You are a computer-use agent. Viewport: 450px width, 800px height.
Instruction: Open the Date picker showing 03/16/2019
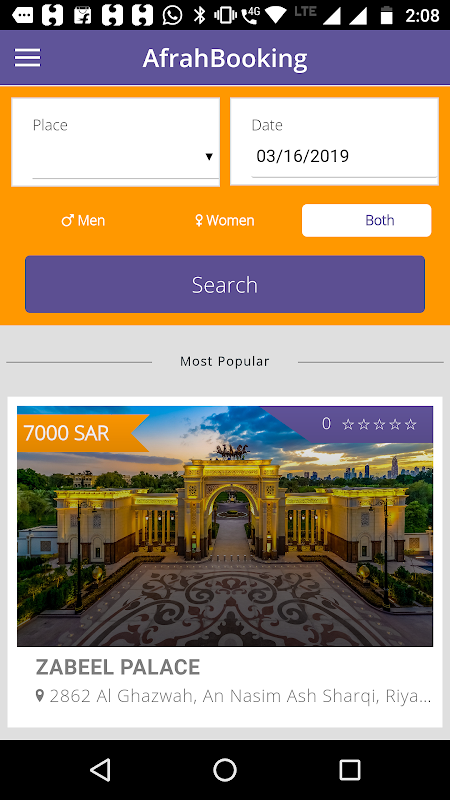tap(334, 142)
